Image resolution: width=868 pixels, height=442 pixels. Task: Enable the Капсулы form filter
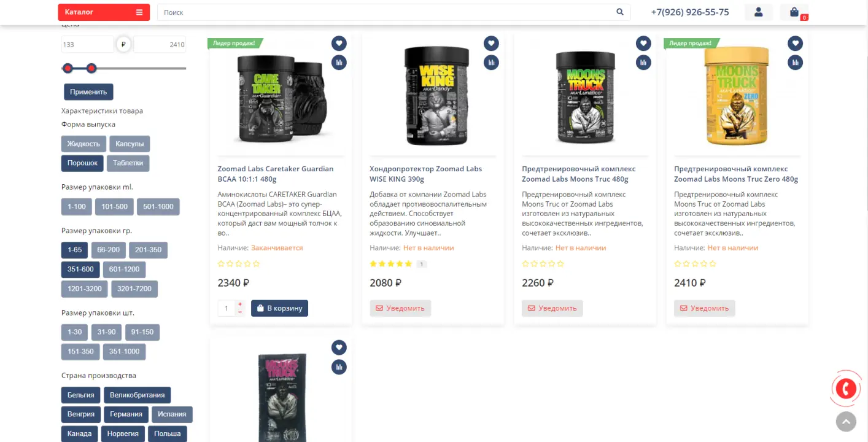tap(130, 144)
